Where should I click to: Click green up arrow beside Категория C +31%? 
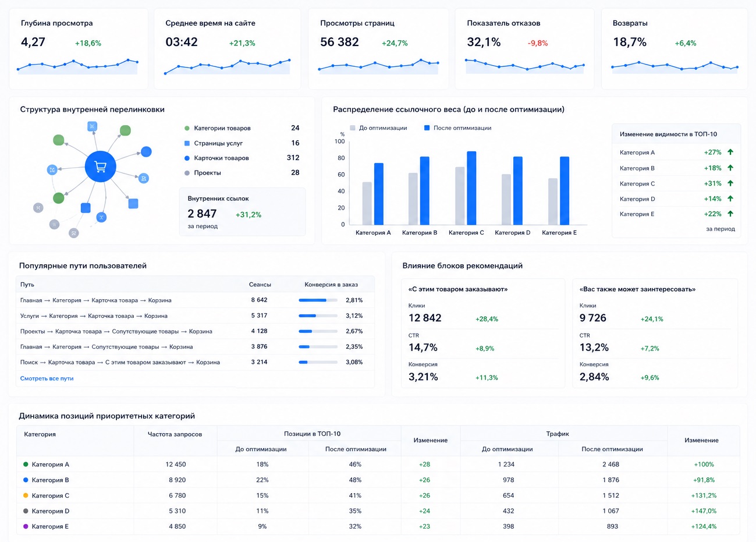pos(730,183)
